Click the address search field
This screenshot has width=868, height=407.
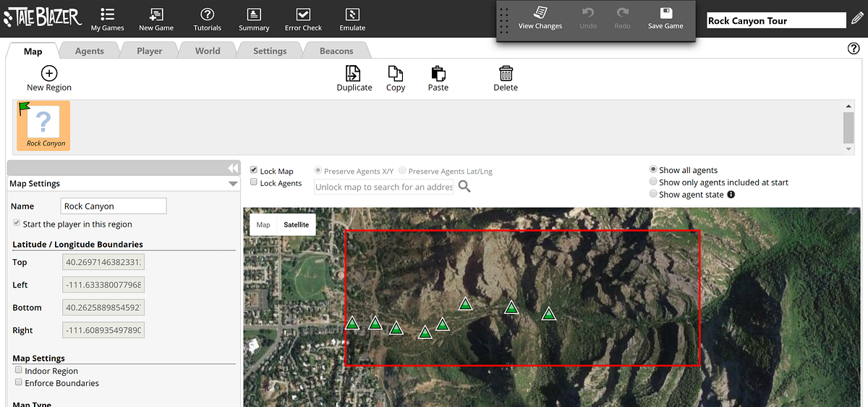(384, 187)
